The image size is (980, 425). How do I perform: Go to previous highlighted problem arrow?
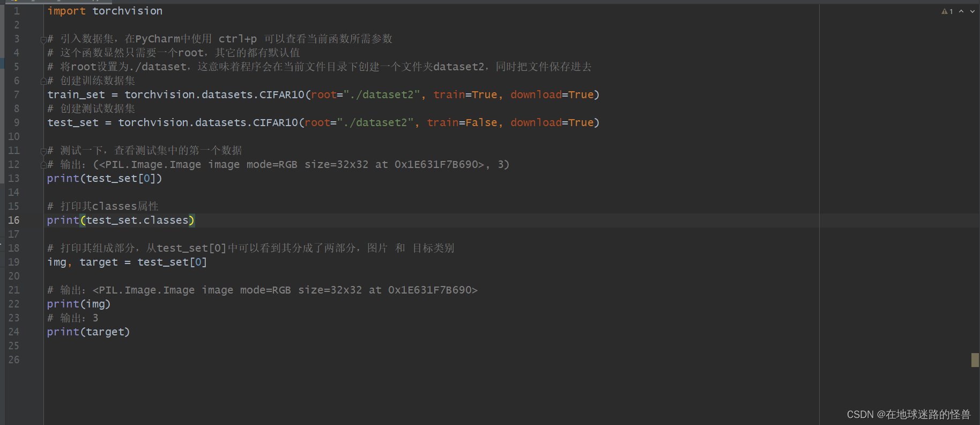[x=961, y=11]
